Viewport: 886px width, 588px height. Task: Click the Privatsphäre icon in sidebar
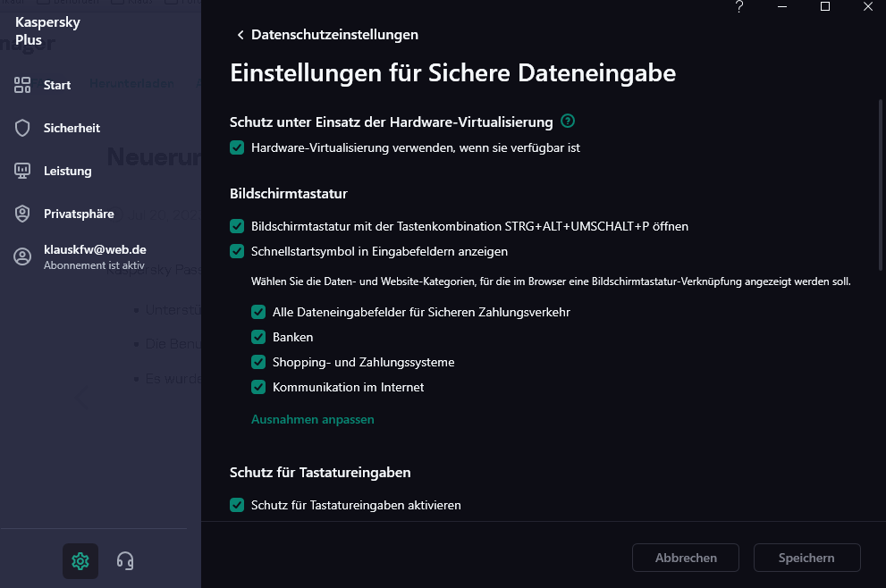23,214
